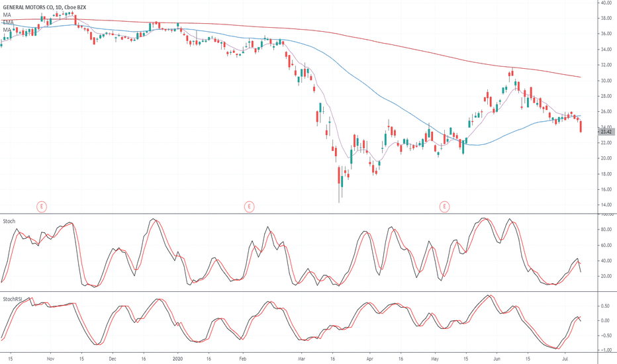This screenshot has height=364, width=617.
Task: Click the earnings E marker near Feb
Action: 249,206
